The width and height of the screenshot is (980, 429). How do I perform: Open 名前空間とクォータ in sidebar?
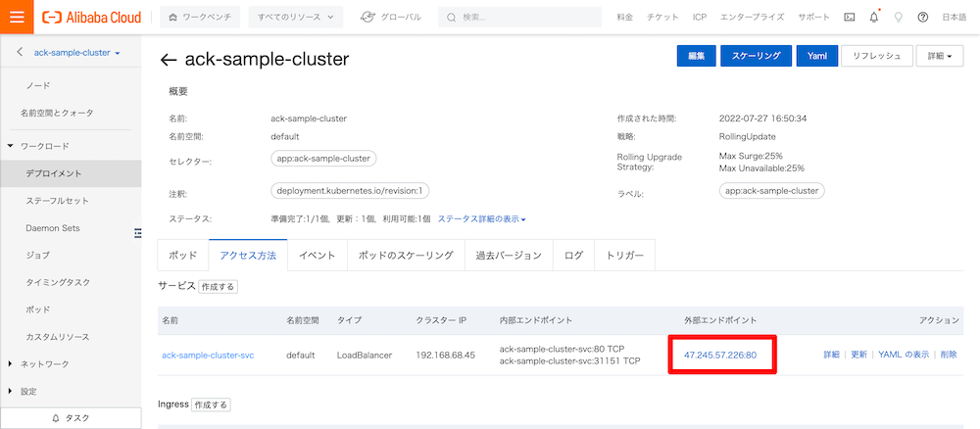pyautogui.click(x=57, y=113)
